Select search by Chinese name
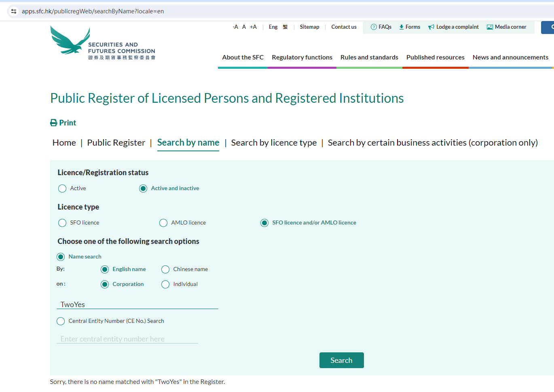This screenshot has width=554, height=392. point(165,269)
